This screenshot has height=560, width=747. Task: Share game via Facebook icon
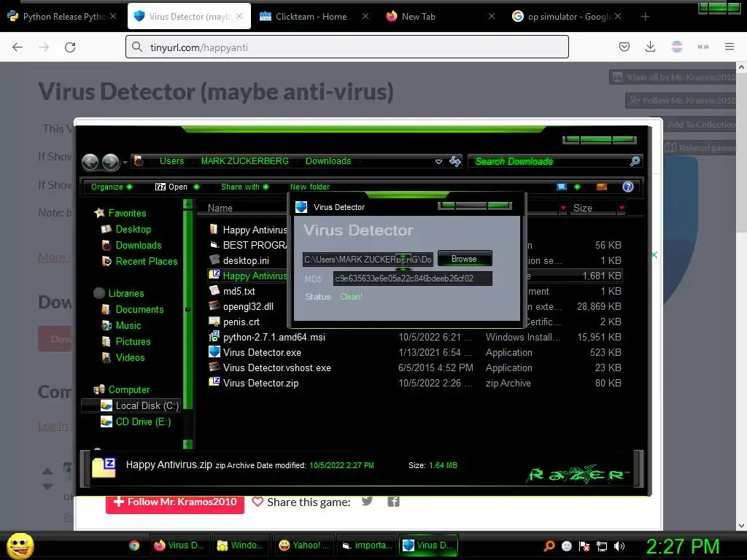pyautogui.click(x=393, y=502)
